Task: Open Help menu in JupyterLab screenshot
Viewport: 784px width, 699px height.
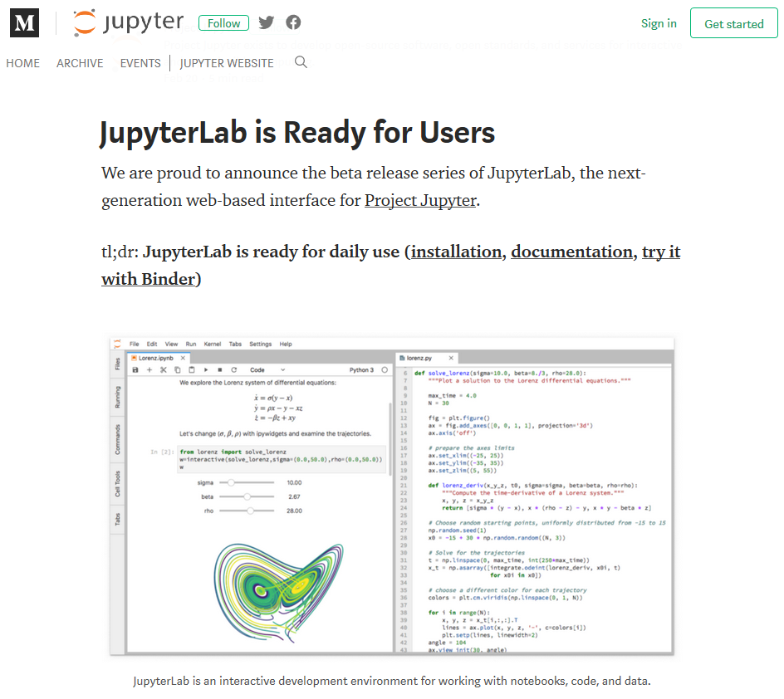Action: (286, 345)
